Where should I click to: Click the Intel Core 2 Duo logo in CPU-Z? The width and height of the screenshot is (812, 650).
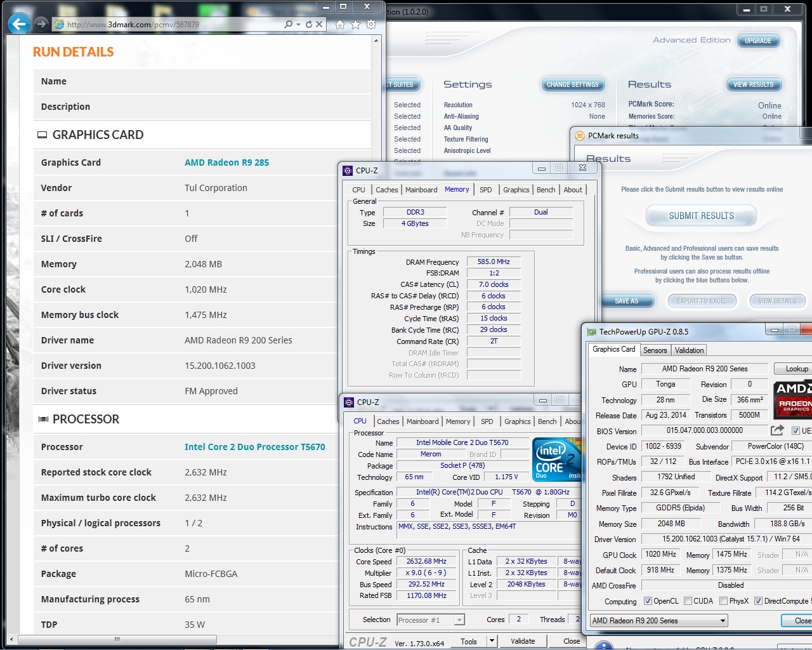click(557, 458)
